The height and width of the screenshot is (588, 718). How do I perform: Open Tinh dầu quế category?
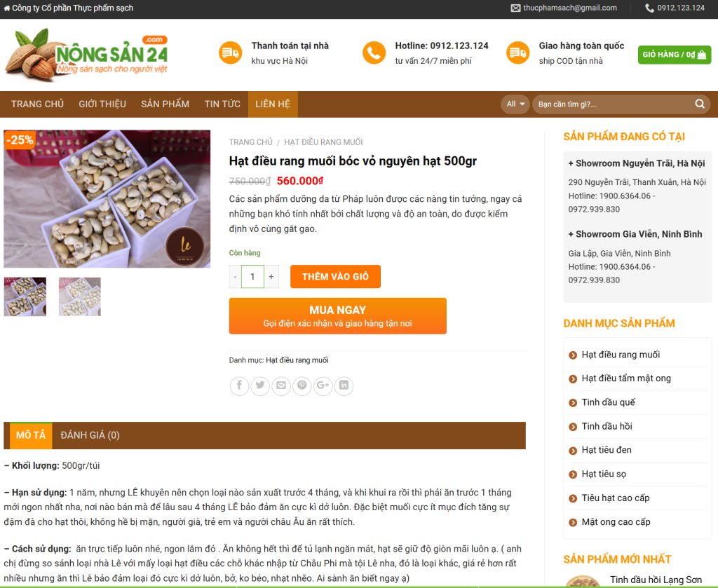point(608,402)
